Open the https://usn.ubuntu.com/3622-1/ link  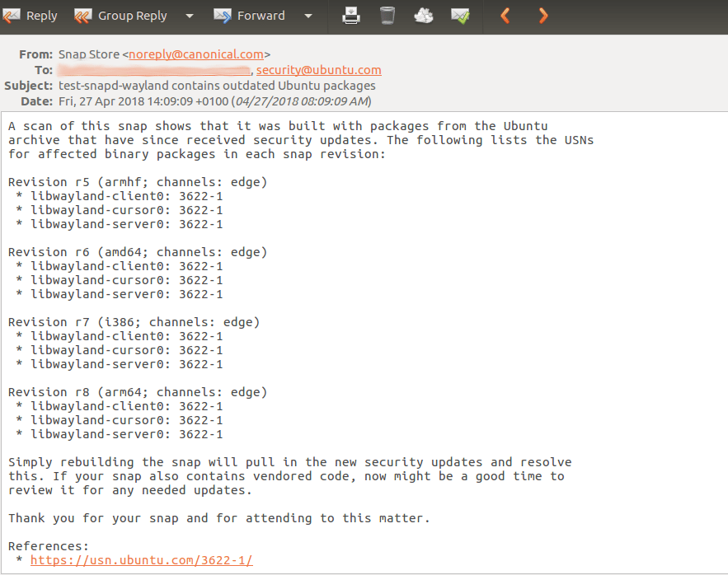(142, 560)
